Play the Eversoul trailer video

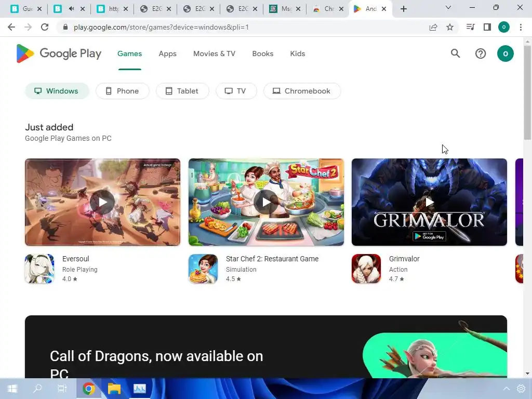[102, 202]
